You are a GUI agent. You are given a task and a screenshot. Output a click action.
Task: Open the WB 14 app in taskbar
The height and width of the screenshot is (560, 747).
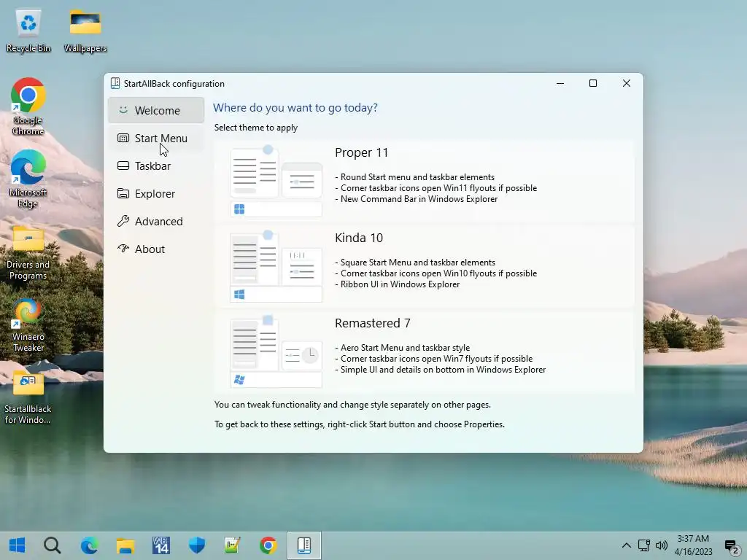click(161, 545)
